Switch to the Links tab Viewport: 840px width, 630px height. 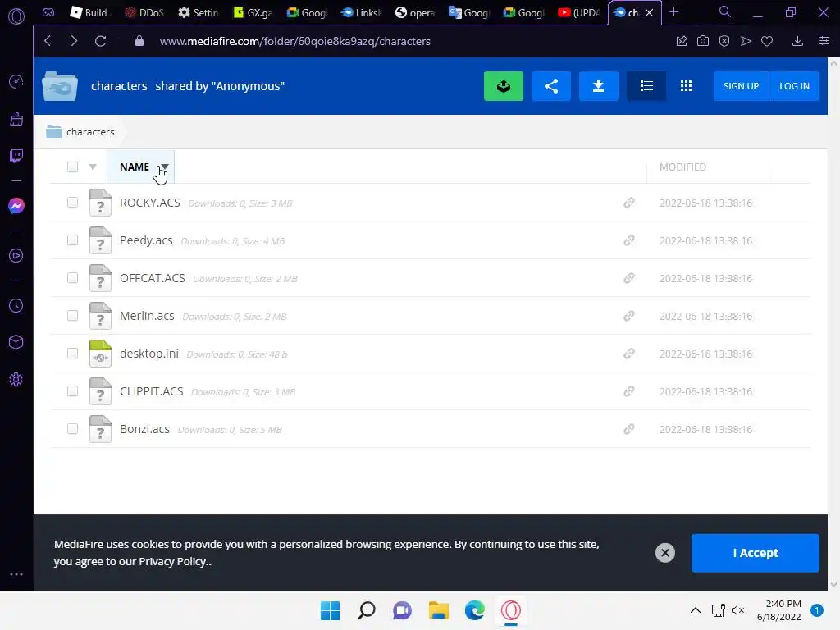[x=361, y=12]
